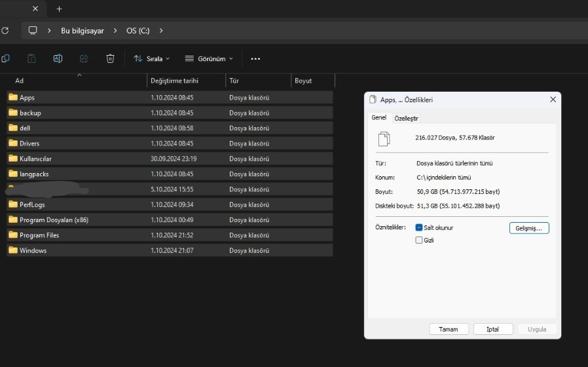The width and height of the screenshot is (588, 367).
Task: Click the Share icon in the toolbar
Action: point(84,58)
